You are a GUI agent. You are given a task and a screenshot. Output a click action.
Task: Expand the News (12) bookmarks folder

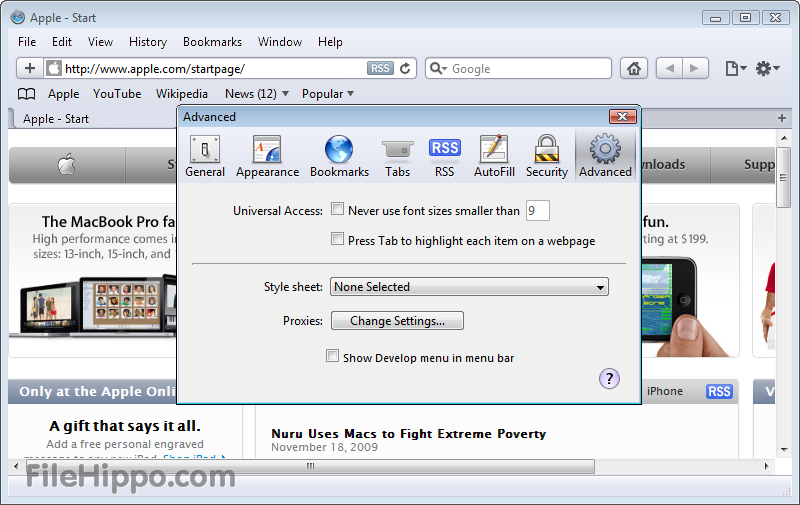[257, 94]
